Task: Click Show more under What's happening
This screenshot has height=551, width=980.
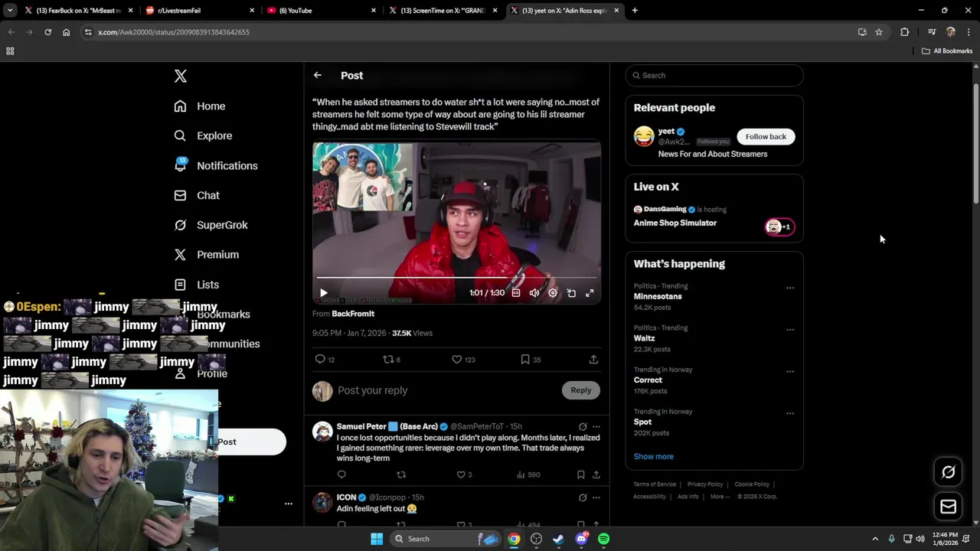Action: tap(653, 456)
